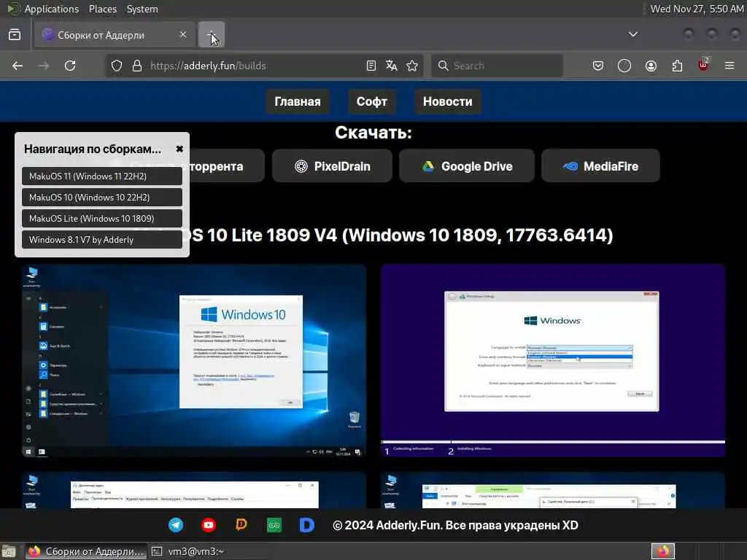
Task: Open the Софт nav item
Action: (371, 101)
